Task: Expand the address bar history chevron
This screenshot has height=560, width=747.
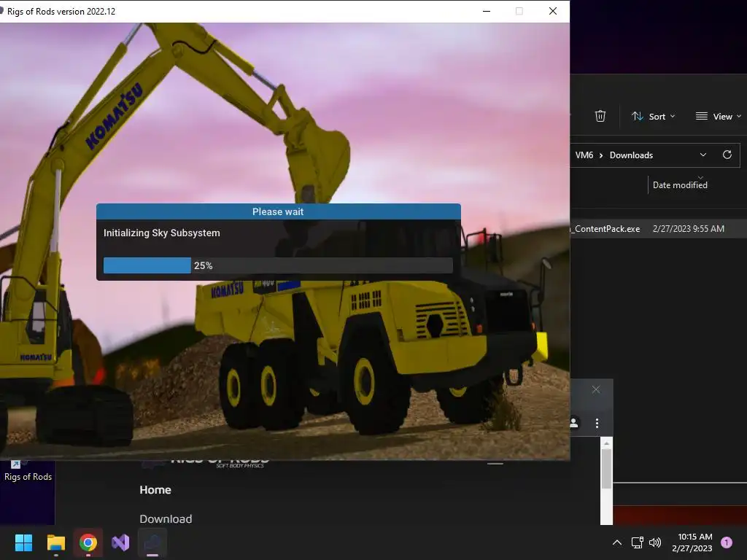Action: [x=703, y=155]
